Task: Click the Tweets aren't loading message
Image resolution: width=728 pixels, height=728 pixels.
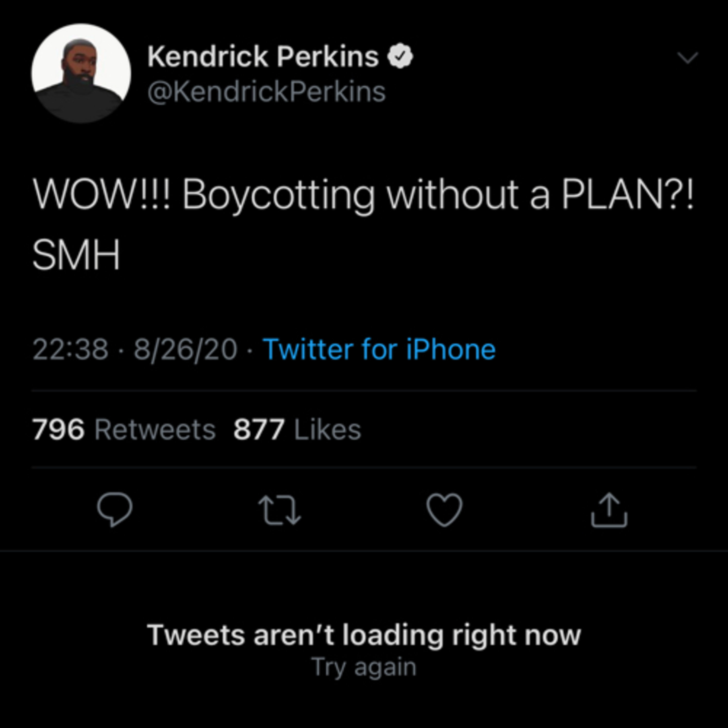Action: (364, 635)
